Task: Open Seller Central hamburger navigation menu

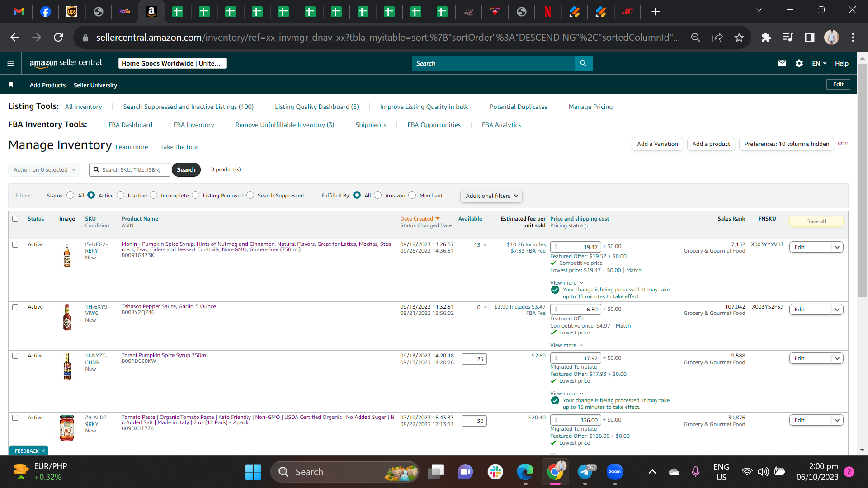Action: coord(11,63)
